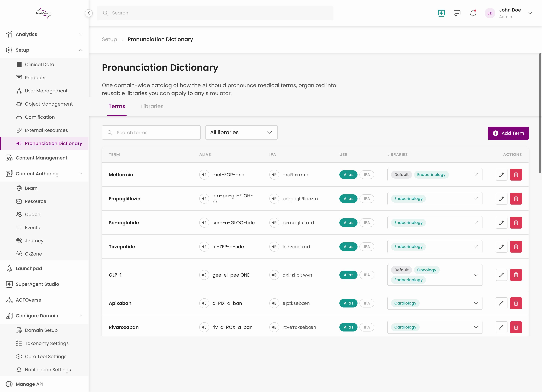
Task: Click the Search terms input field
Action: pos(151,133)
